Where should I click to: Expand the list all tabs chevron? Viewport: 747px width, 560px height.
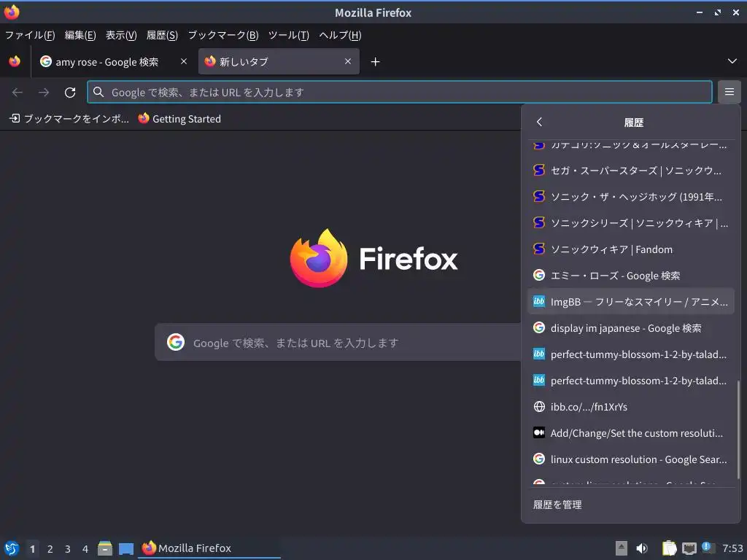coord(732,61)
